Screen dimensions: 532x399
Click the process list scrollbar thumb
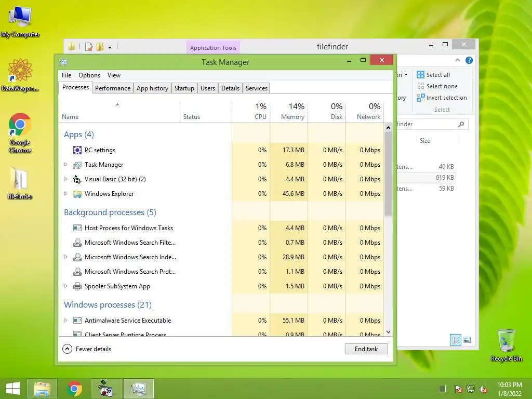click(x=388, y=174)
